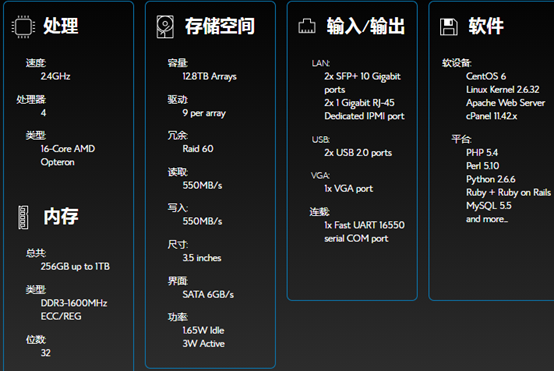Screen dimensions: 554x371
Task: Click the floppy disk icon beside 软件
Action: (449, 27)
